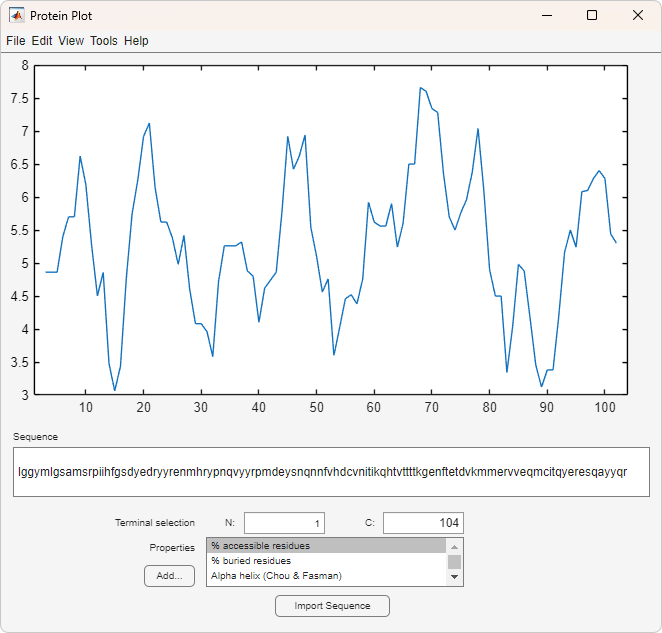This screenshot has width=662, height=633.
Task: Open the Edit menu
Action: 41,41
